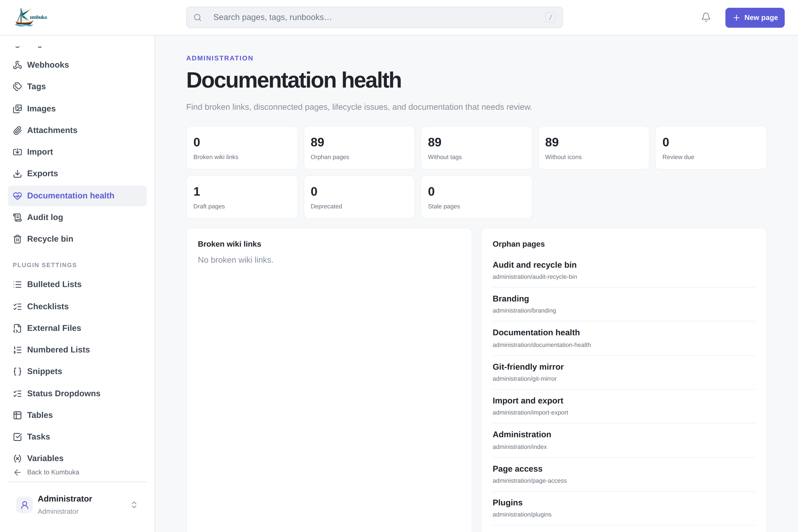Click the Attachments paperclip icon
Viewport: 798px width, 532px height.
click(17, 130)
